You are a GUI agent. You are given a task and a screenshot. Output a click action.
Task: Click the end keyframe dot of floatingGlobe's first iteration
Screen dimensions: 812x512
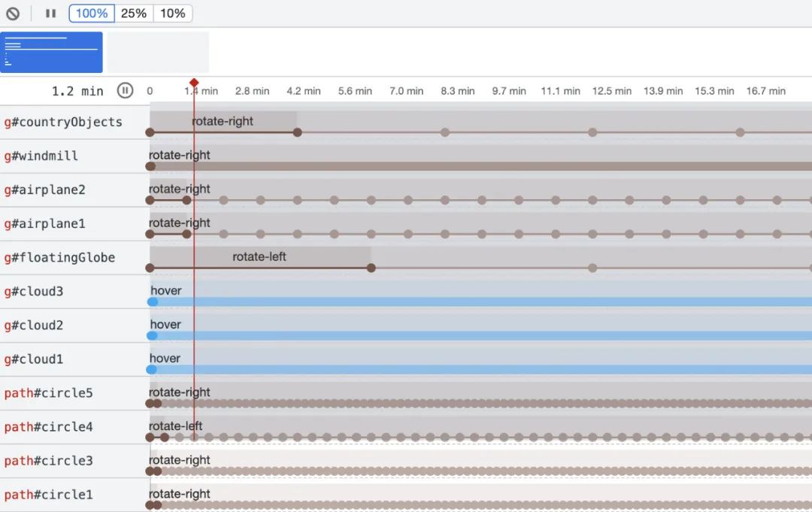(x=371, y=268)
